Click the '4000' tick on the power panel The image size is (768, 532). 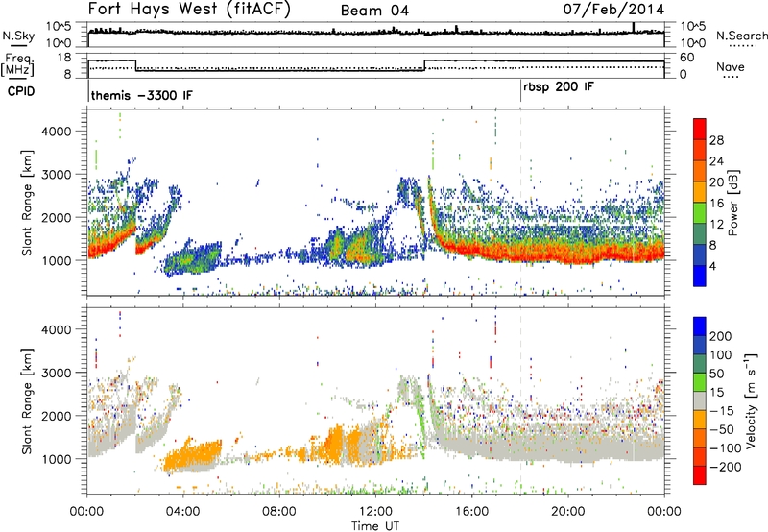coord(56,132)
